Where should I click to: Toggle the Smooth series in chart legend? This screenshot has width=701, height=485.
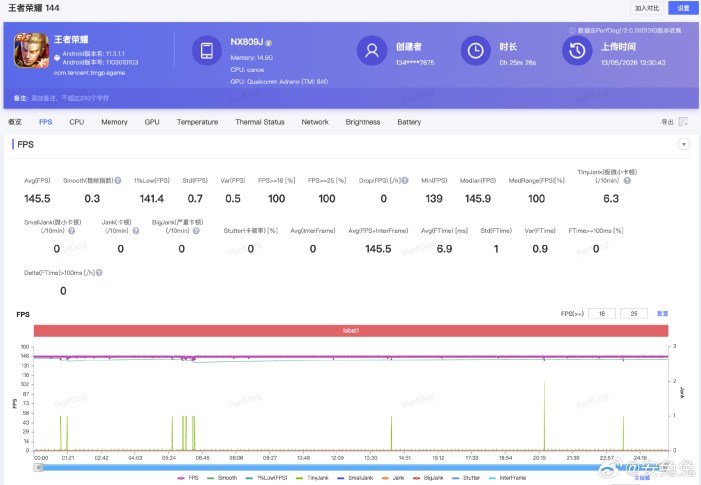[x=222, y=478]
